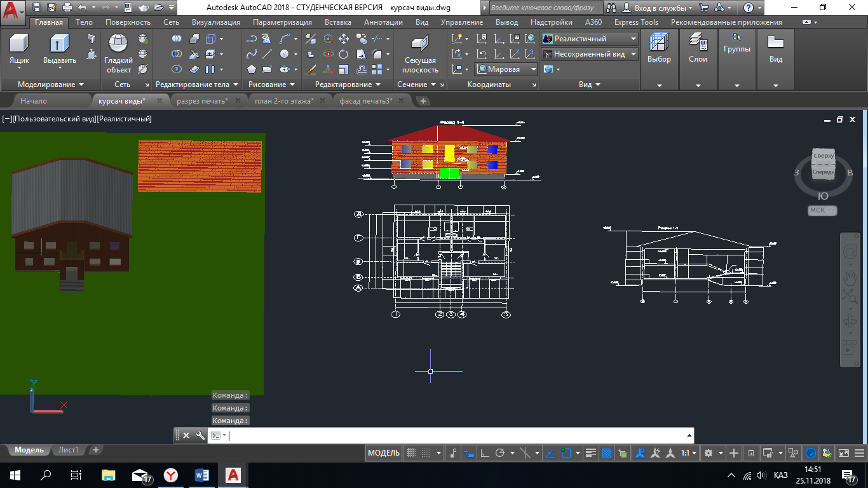Toggle grid display in status bar
The width and height of the screenshot is (868, 488).
(411, 453)
